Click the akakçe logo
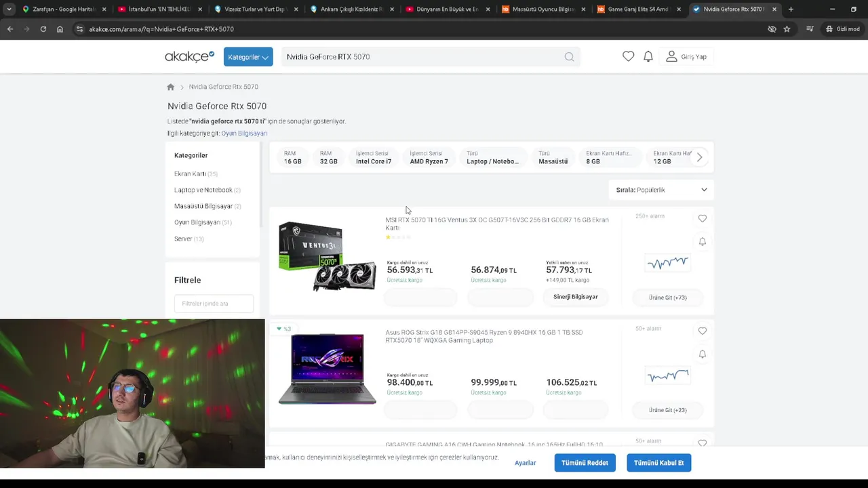 point(189,57)
